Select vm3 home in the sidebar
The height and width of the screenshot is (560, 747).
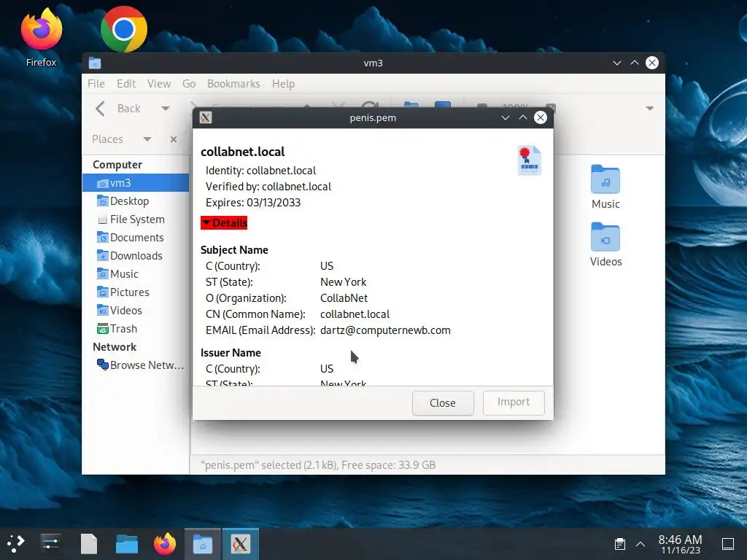[x=136, y=183]
